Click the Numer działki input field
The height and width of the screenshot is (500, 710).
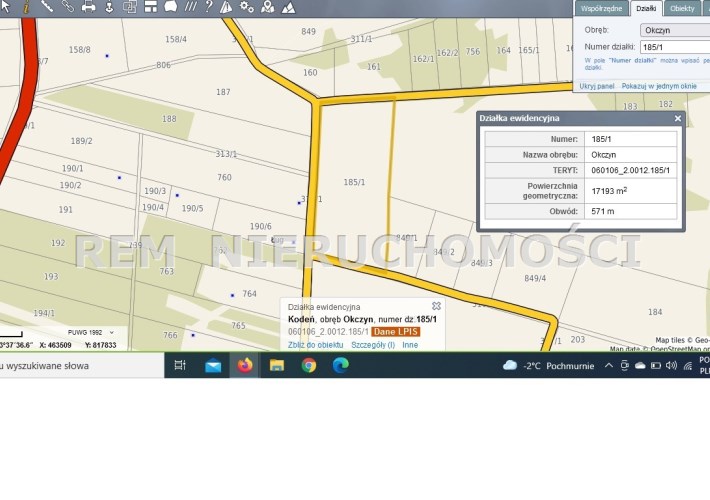(x=675, y=46)
